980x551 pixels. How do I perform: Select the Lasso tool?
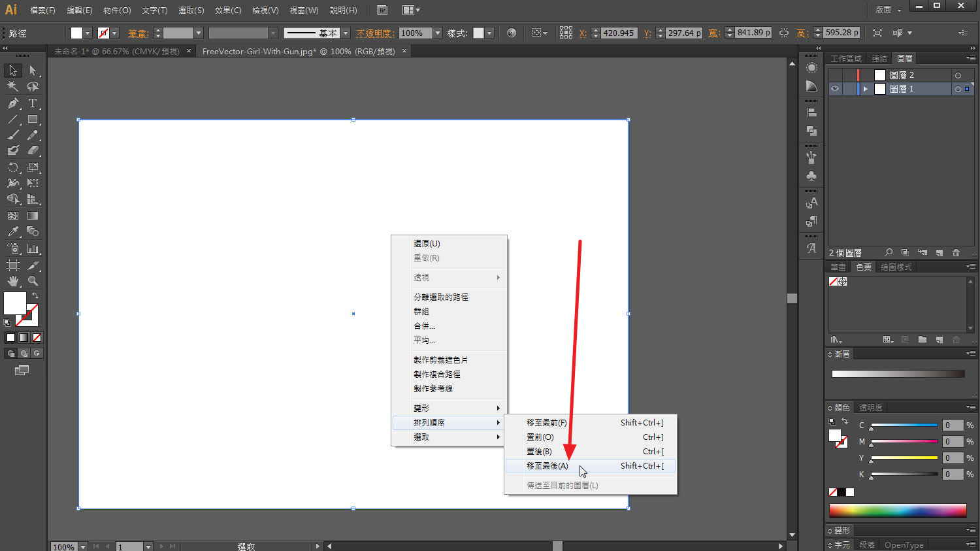pyautogui.click(x=33, y=86)
